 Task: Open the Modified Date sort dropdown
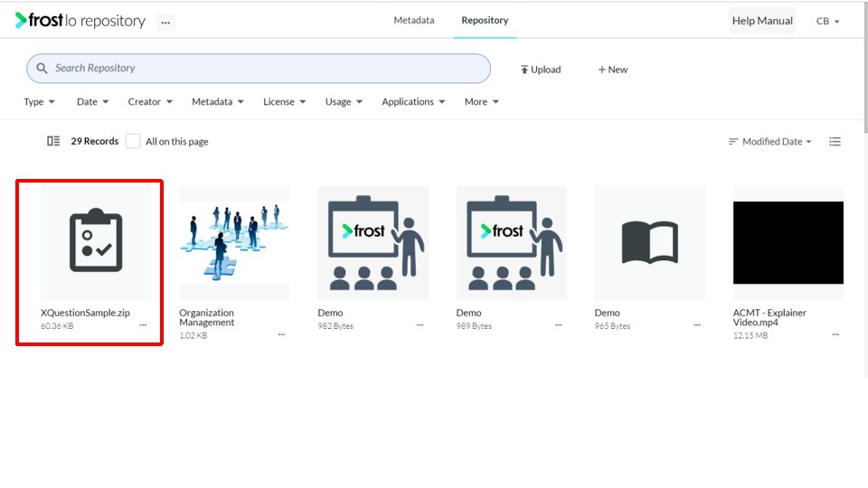click(770, 142)
